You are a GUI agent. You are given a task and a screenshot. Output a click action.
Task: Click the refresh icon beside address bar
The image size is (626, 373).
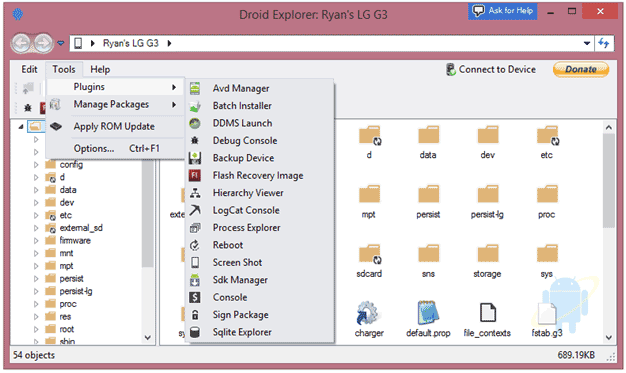[604, 43]
